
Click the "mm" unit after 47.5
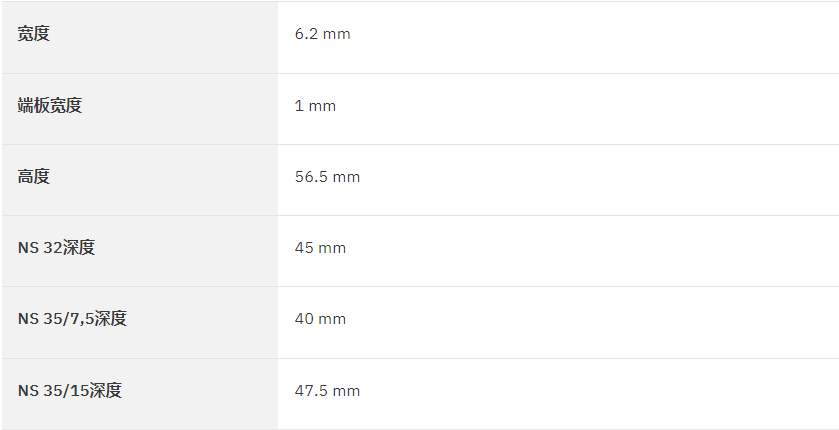click(346, 392)
